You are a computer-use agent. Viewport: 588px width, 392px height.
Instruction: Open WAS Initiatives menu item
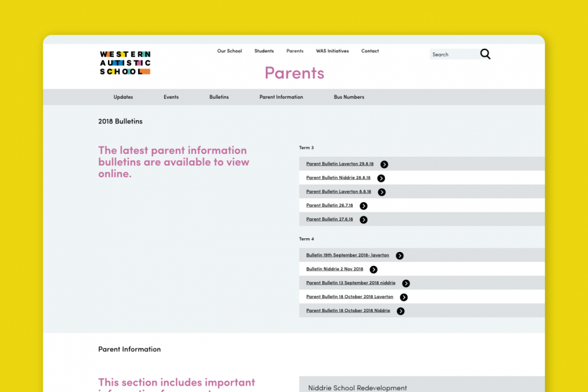(x=332, y=51)
